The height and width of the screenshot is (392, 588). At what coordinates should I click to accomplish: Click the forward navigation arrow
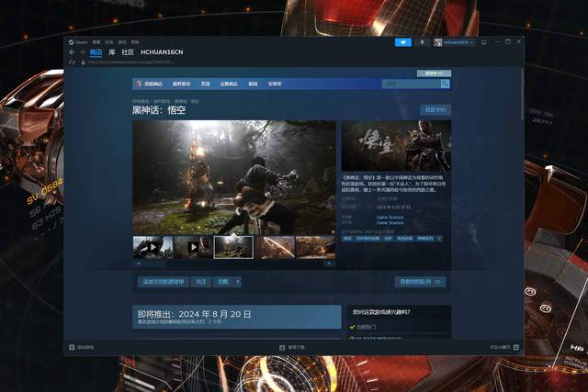click(x=81, y=52)
